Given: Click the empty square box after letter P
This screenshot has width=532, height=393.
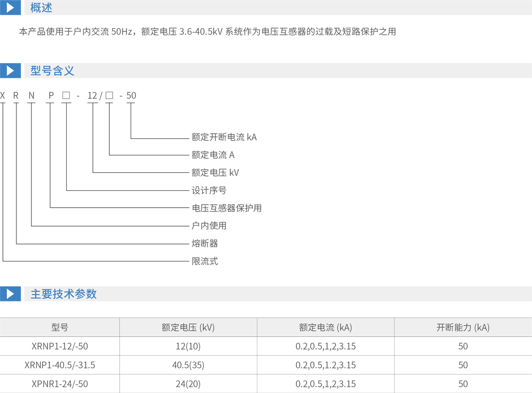Looking at the screenshot, I should click(x=66, y=95).
